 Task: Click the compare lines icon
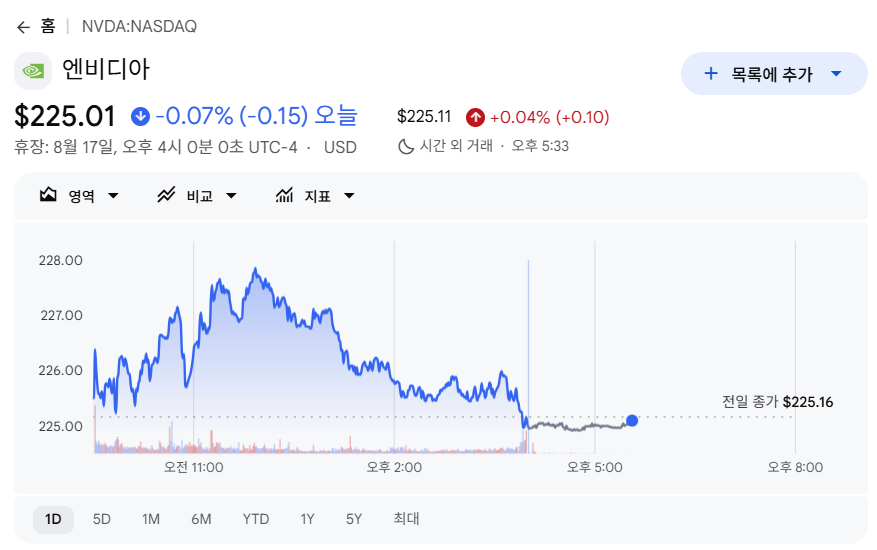click(166, 195)
